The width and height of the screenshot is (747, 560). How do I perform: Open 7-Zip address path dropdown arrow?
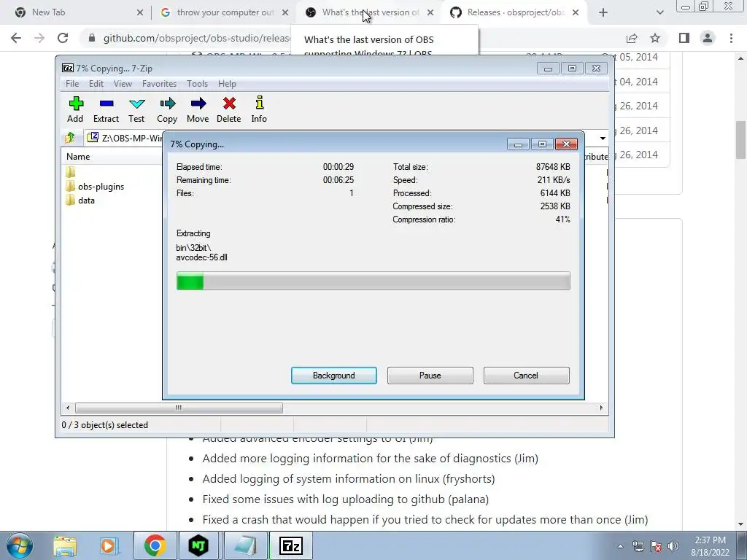click(x=603, y=138)
